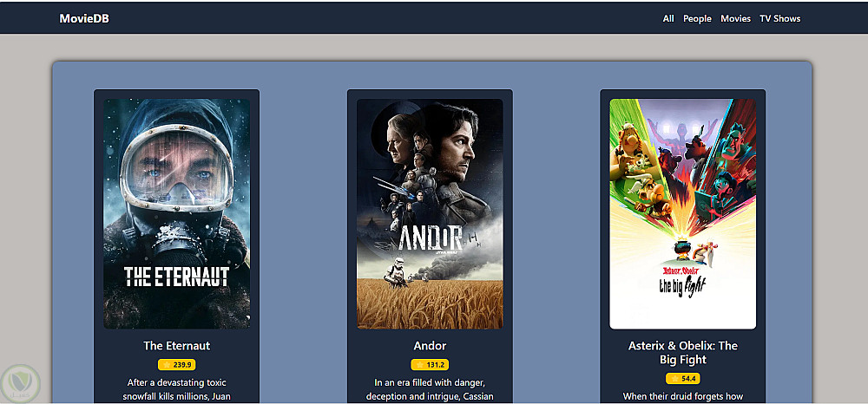
Task: Open the Asterix & Obelix poster image
Action: point(683,214)
